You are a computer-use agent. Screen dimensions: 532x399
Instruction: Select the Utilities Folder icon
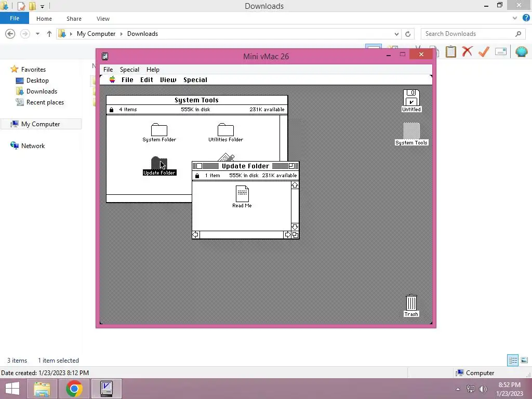pos(225,129)
